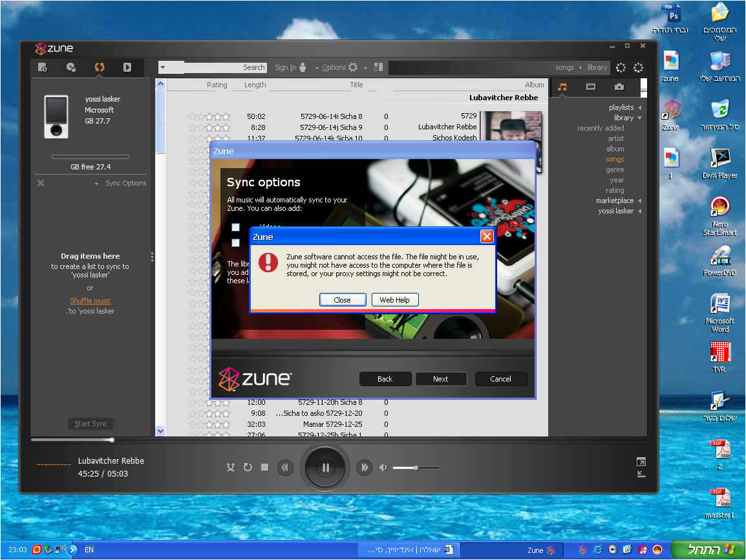
Task: Select 'genre' in the library list
Action: click(615, 169)
